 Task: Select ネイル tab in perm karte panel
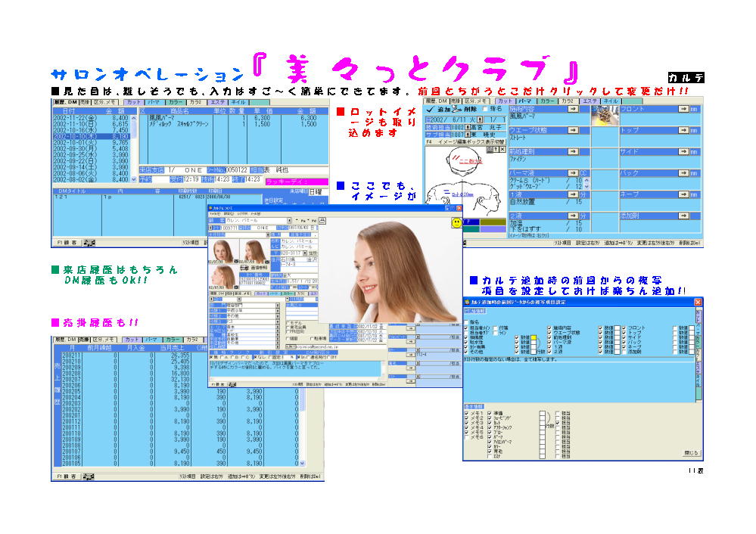611,101
